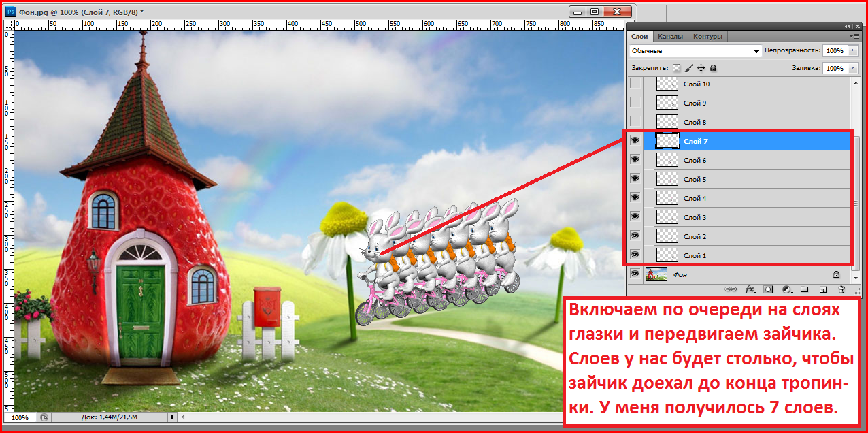868x433 pixels.
Task: Select layer Слой 9
Action: pyautogui.click(x=747, y=103)
